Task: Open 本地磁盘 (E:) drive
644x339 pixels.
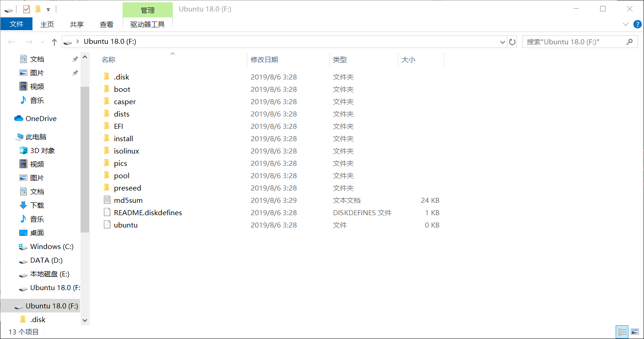Action: pyautogui.click(x=50, y=274)
